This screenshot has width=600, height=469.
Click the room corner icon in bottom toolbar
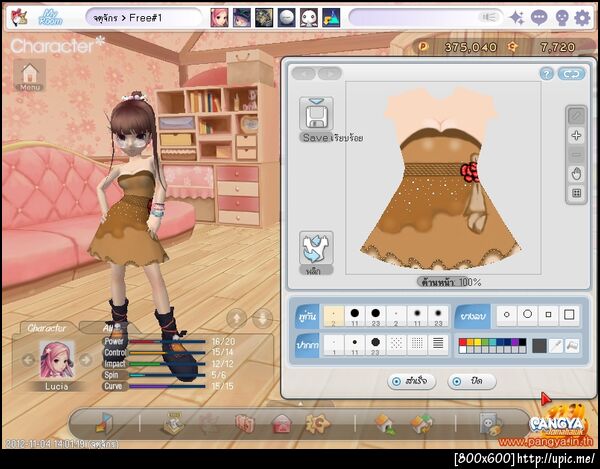[104, 423]
